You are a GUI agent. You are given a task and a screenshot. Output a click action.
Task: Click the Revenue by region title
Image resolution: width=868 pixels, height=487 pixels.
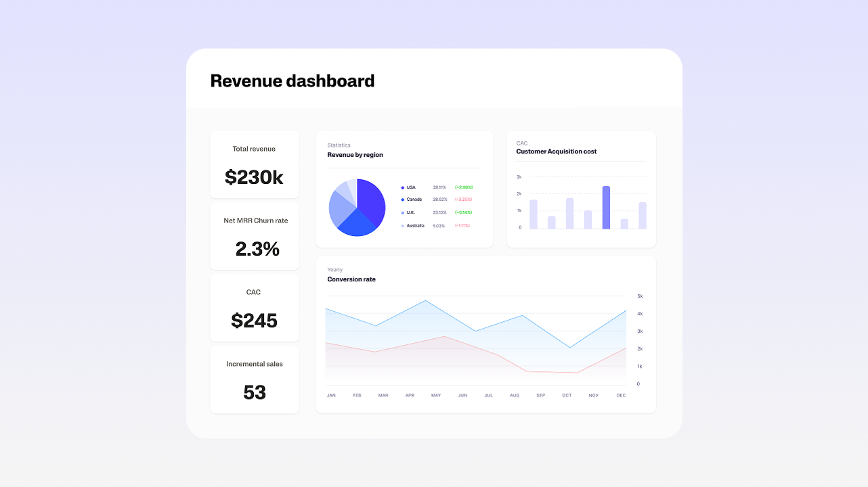355,155
